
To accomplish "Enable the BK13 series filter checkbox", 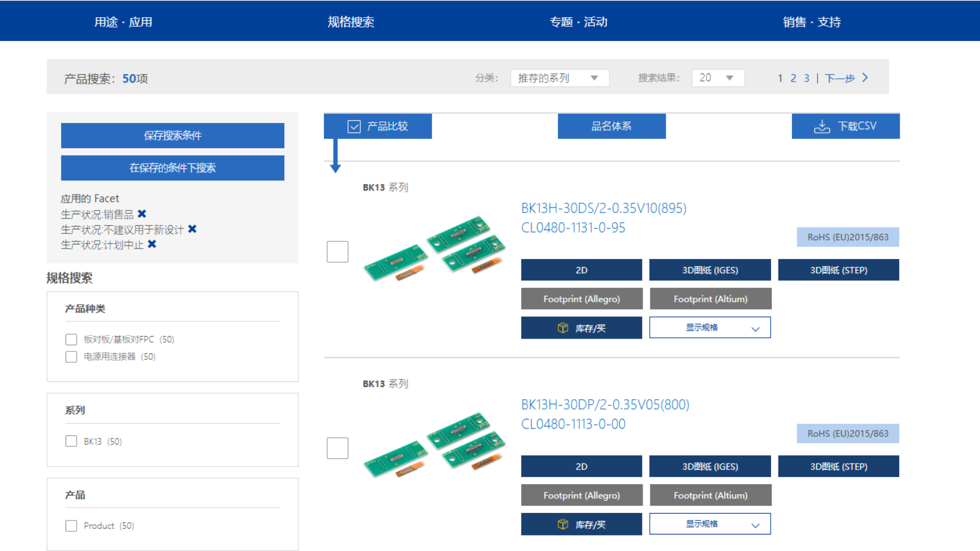I will [71, 441].
